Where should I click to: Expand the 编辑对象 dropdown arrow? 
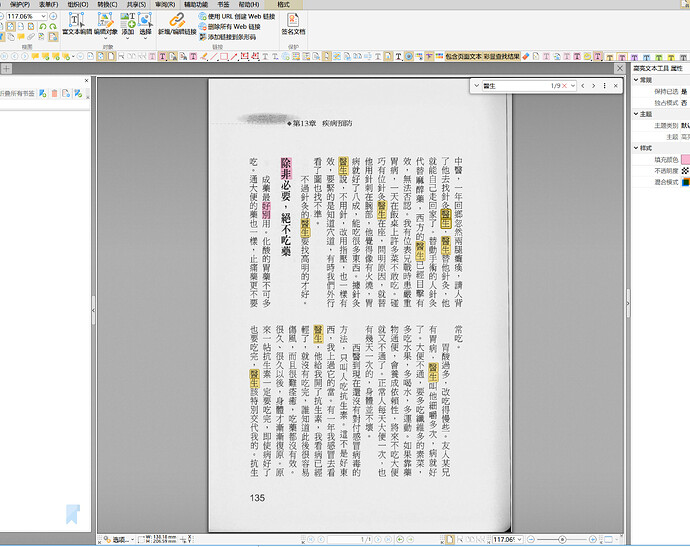[106, 38]
